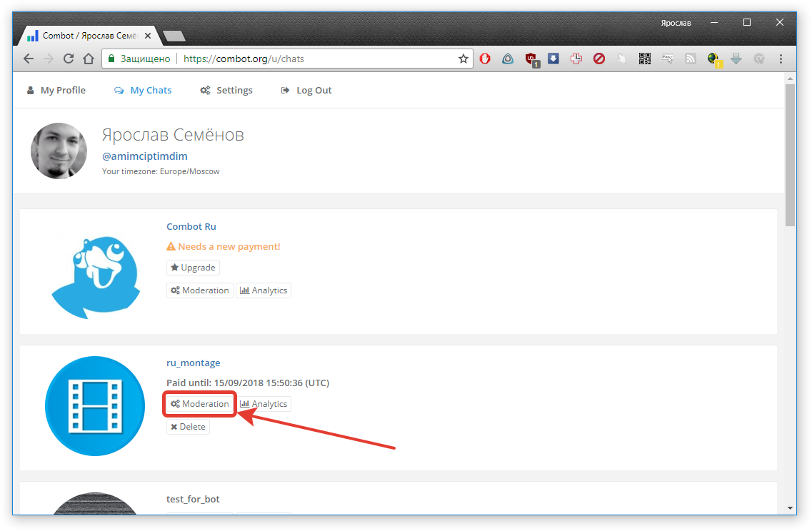Click the scrollbar up arrow
The height and width of the screenshot is (531, 812).
[790, 79]
